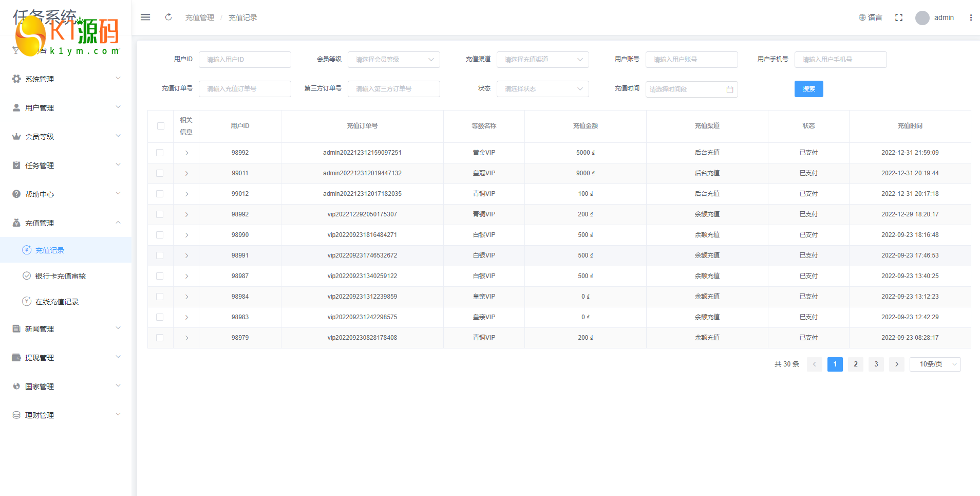Viewport: 980px width, 496px height.
Task: Click the 系统管理 gear icon
Action: point(16,79)
